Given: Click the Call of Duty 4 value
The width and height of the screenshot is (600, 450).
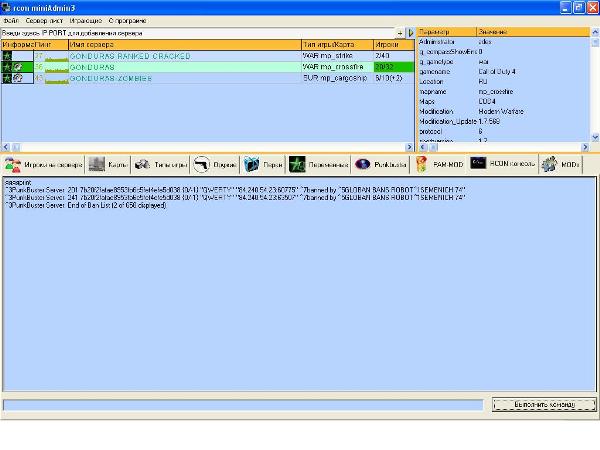Looking at the screenshot, I should tap(497, 72).
